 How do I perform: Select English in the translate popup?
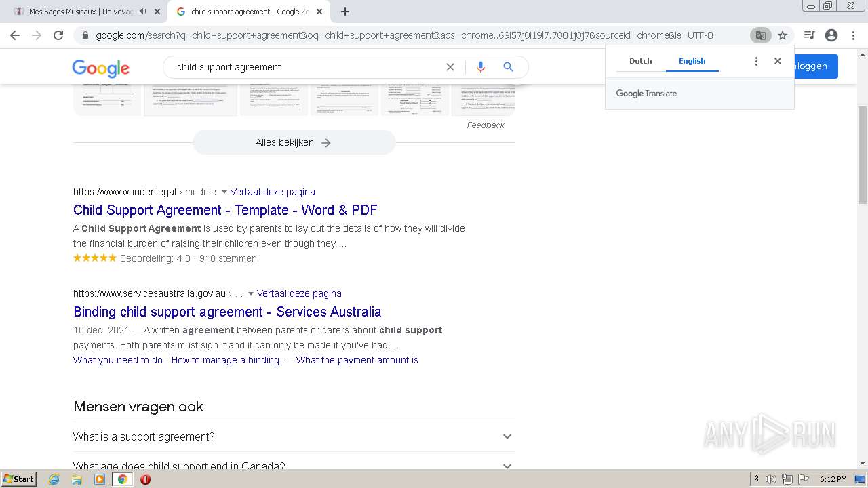coord(692,61)
